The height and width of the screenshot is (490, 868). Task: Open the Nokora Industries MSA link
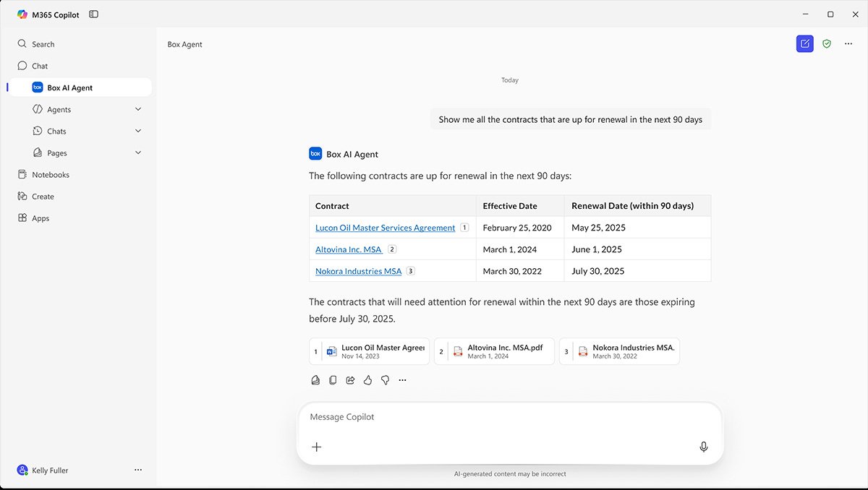point(358,271)
